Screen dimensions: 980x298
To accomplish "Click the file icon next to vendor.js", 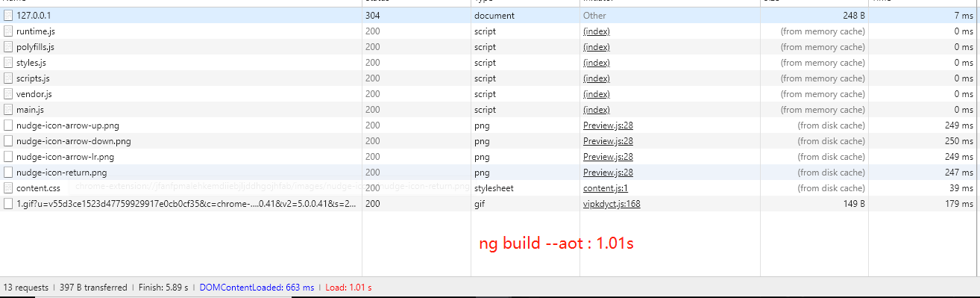I will [8, 94].
